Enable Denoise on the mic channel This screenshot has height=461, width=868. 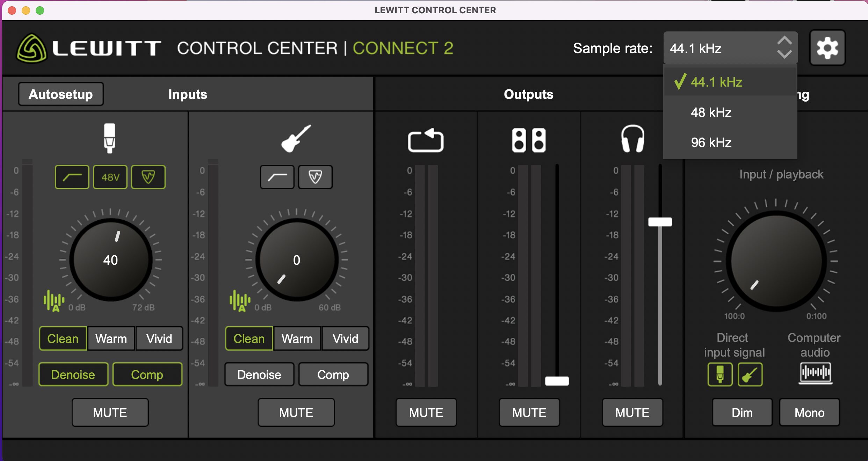point(73,374)
